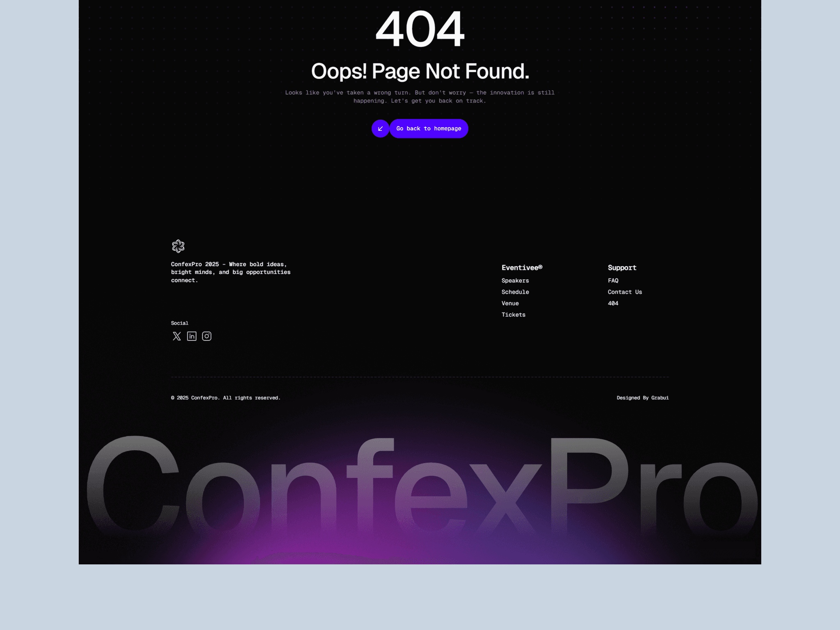
Task: Click the Support column heading
Action: 622,267
